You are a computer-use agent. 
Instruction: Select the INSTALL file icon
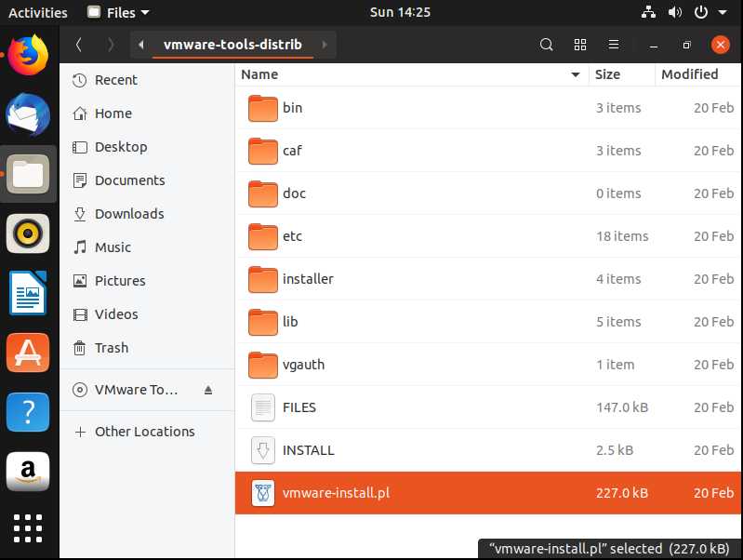point(262,450)
